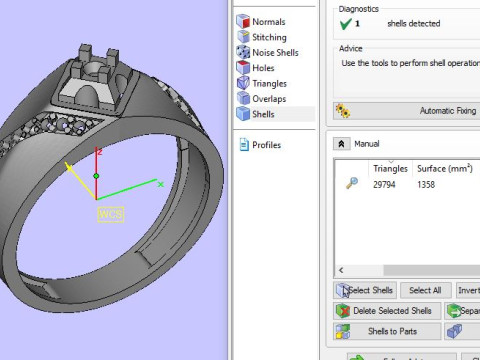Select the Shells fix page
The width and height of the screenshot is (480, 360).
pos(275,114)
